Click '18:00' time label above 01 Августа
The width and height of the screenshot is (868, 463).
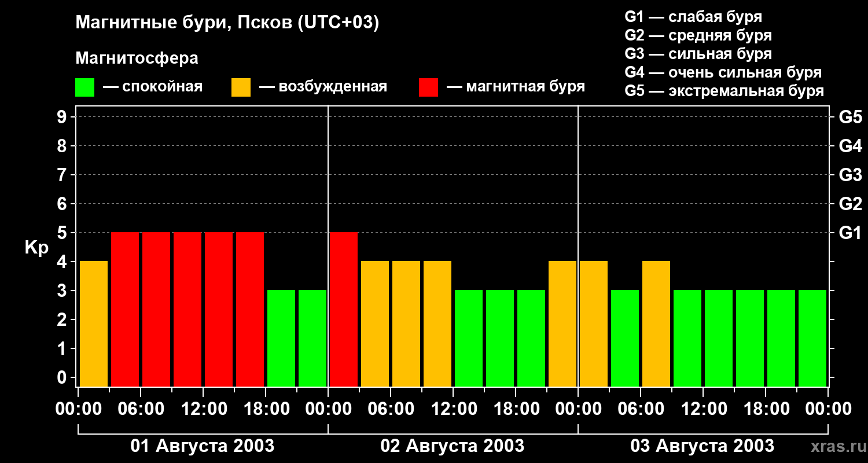[266, 409]
